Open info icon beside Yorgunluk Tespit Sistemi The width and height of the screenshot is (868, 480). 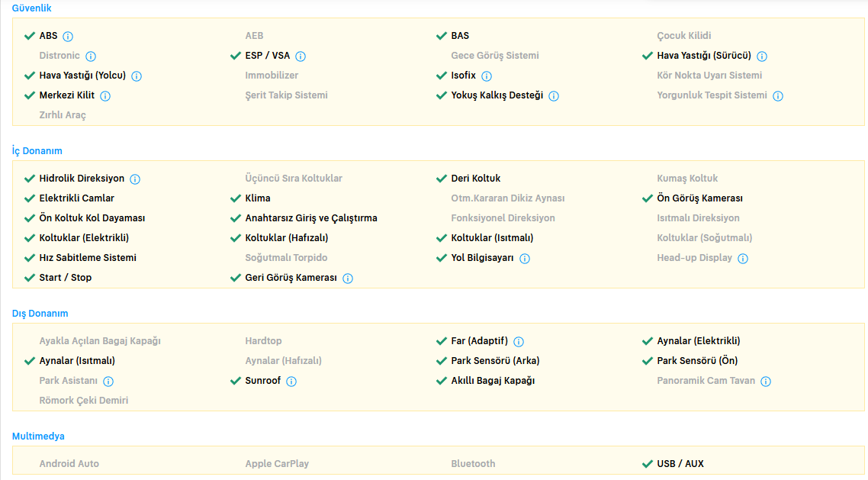[x=778, y=96]
